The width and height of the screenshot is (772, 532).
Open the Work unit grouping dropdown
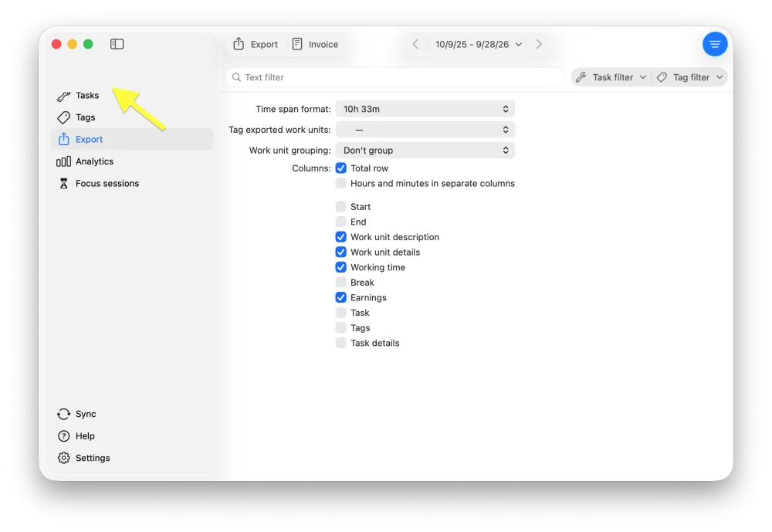pos(425,151)
